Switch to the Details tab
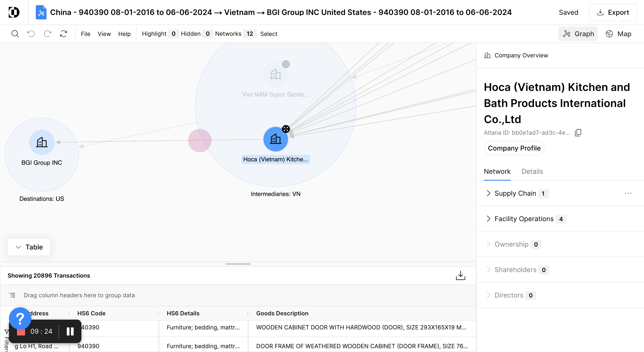 click(532, 171)
